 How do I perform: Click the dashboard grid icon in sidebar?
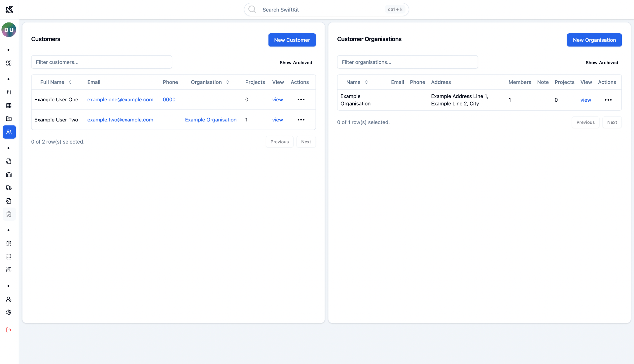9,63
